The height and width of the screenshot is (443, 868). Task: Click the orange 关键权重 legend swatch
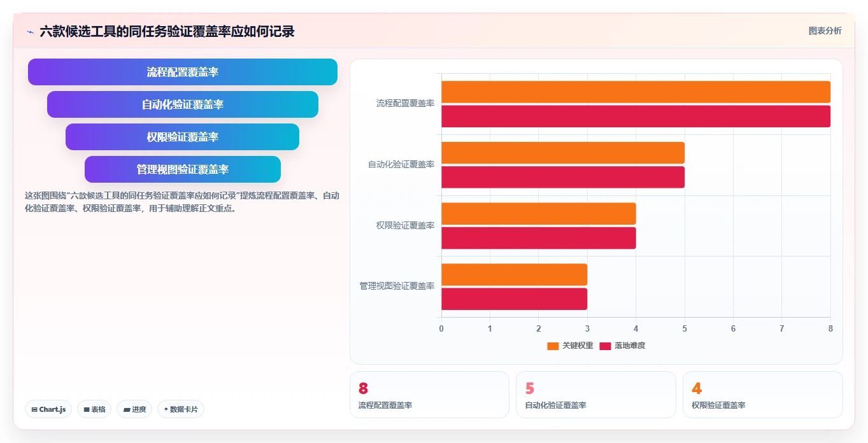coord(553,346)
